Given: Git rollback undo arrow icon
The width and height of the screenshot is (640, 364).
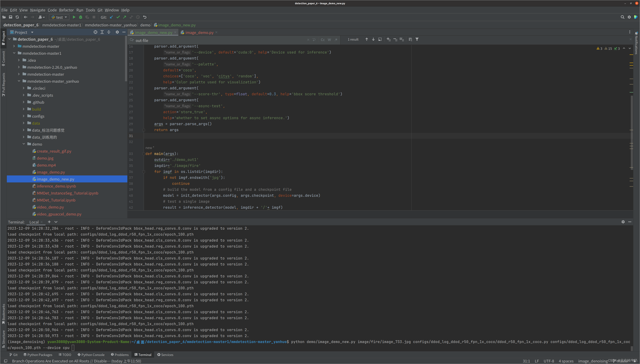Looking at the screenshot, I should point(145,17).
